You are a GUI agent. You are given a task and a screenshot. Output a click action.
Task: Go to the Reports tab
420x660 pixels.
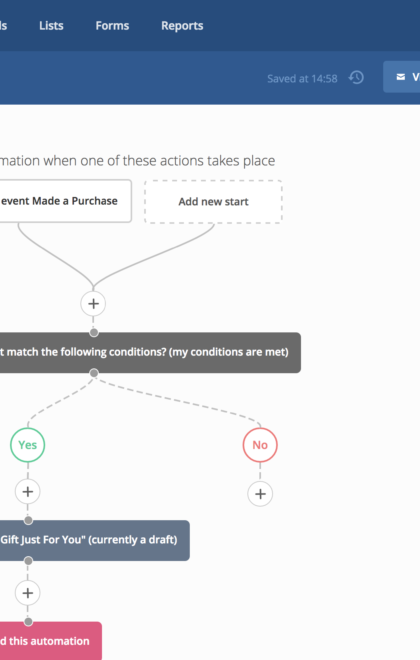tap(182, 26)
